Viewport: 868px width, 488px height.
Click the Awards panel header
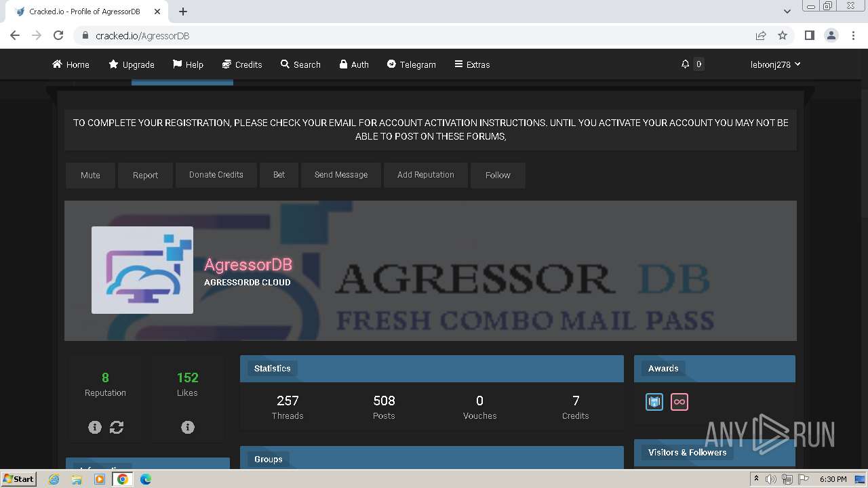point(715,369)
